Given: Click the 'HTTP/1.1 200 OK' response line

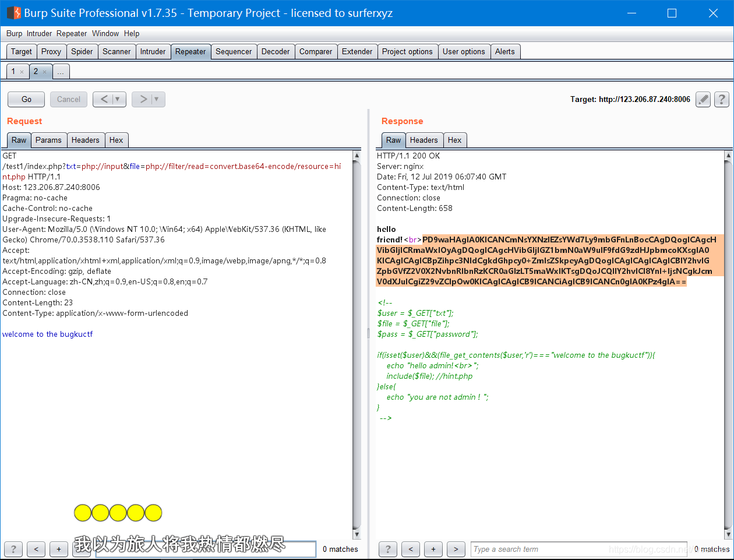Looking at the screenshot, I should [x=408, y=156].
